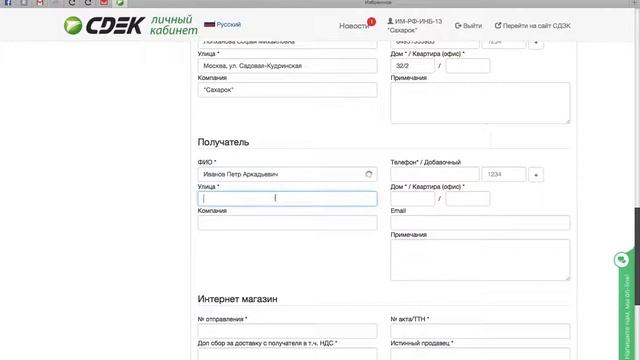Screen dimensions: 640x360
Task: Click the recipient Примечания text area
Action: coord(480,260)
